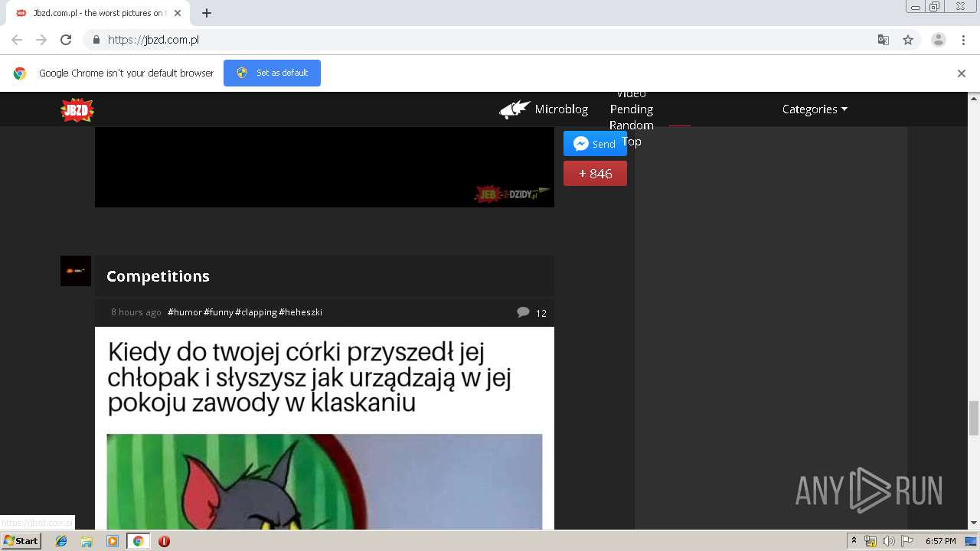Viewport: 980px width, 551px height.
Task: Dismiss the default browser notification bar
Action: point(962,73)
